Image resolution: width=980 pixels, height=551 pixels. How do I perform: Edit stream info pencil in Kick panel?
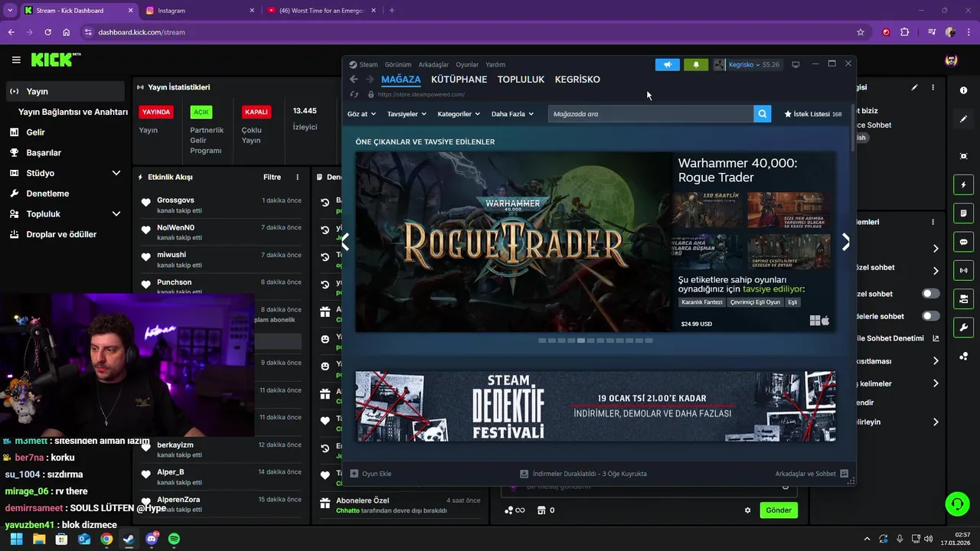pyautogui.click(x=914, y=87)
